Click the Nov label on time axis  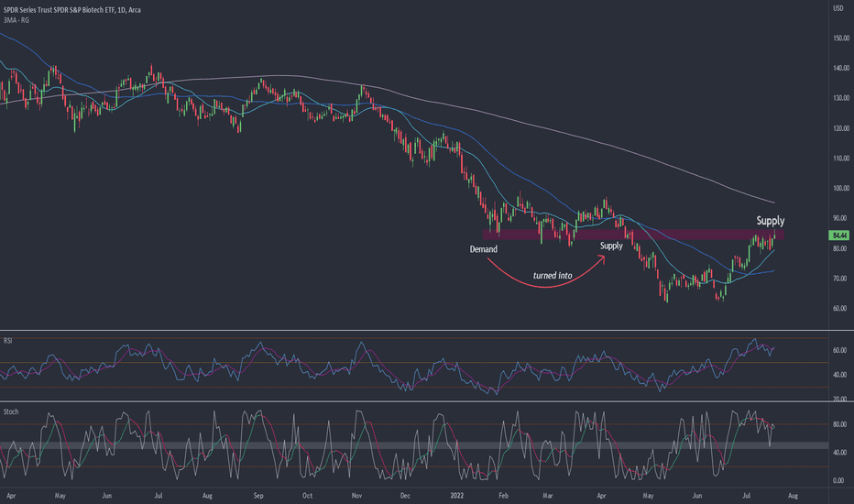(356, 496)
